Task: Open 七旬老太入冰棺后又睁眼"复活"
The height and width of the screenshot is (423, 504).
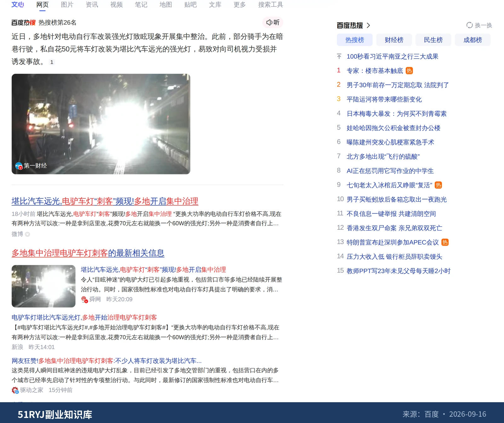Action: (x=389, y=185)
